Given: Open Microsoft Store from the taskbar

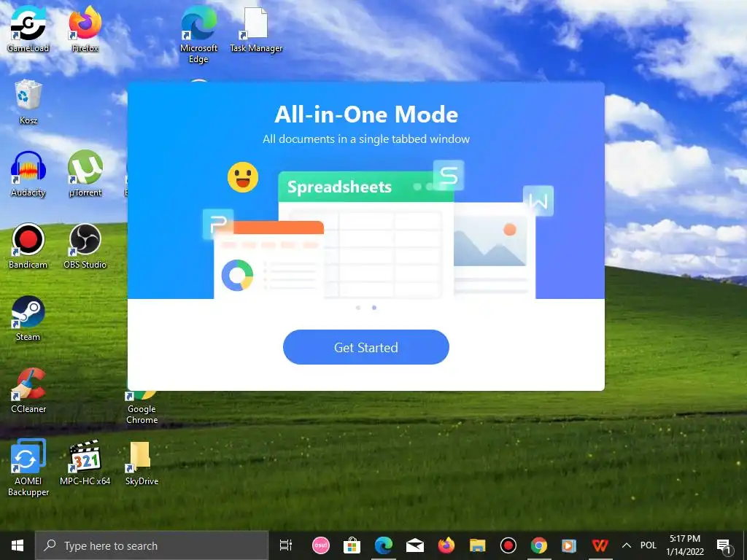Looking at the screenshot, I should click(x=352, y=545).
